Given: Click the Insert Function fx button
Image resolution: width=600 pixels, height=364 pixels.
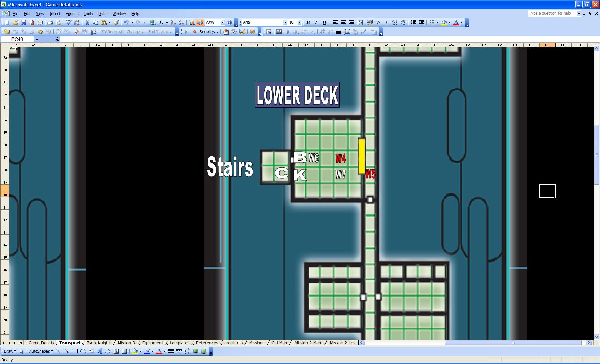Looking at the screenshot, I should point(57,39).
